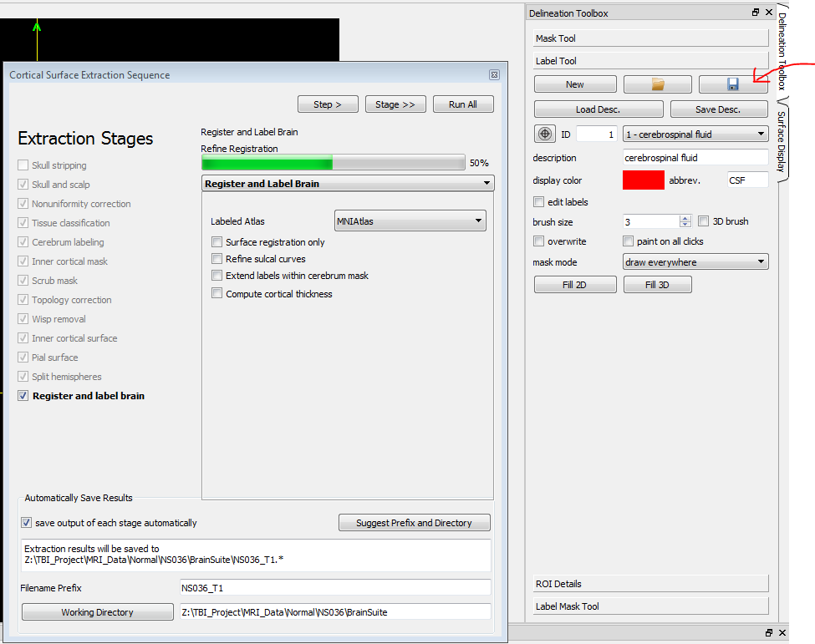
Task: Decrease brush size with the down arrow
Action: point(685,225)
